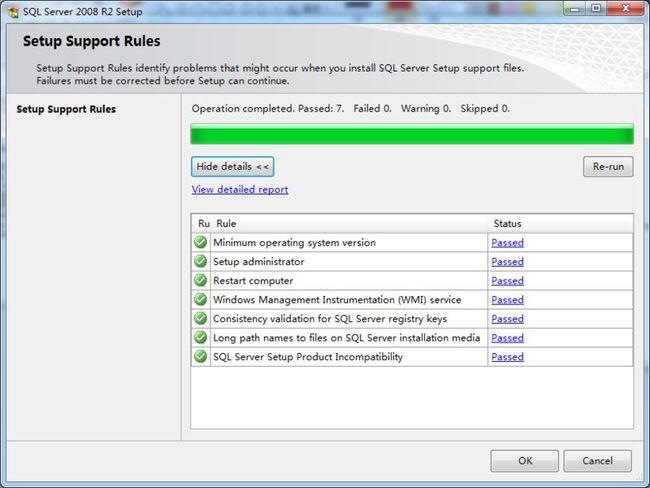Viewport: 650px width, 488px height.
Task: Open the View detailed report link
Action: tap(240, 189)
